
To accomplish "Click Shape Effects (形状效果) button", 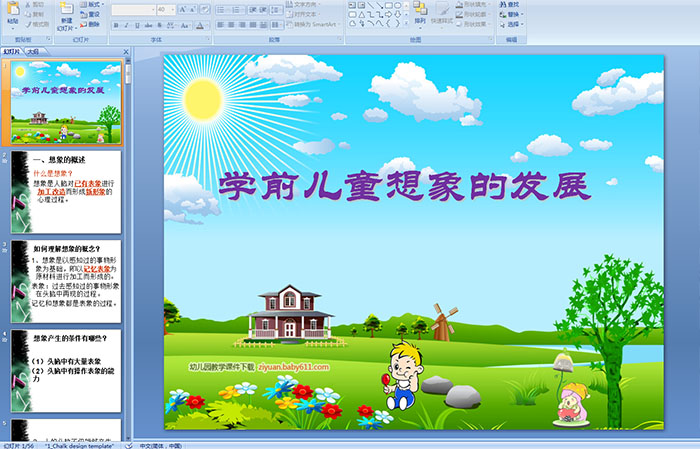I will click(474, 24).
